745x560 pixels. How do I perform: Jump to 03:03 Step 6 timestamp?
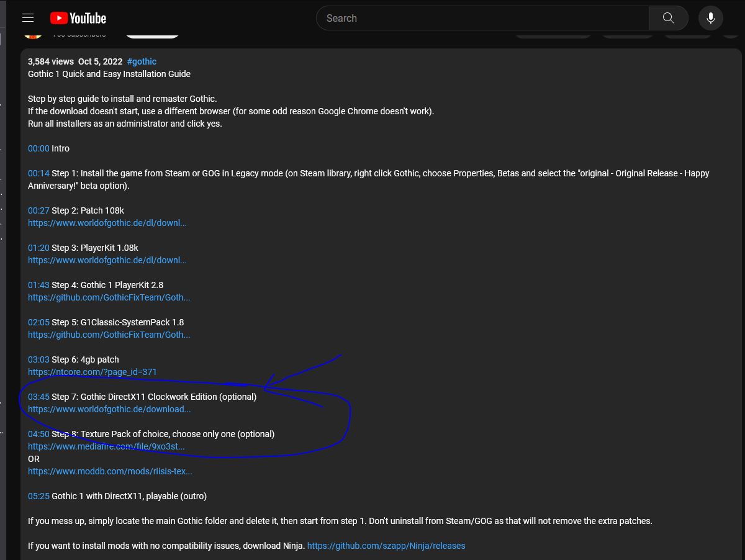pyautogui.click(x=38, y=359)
